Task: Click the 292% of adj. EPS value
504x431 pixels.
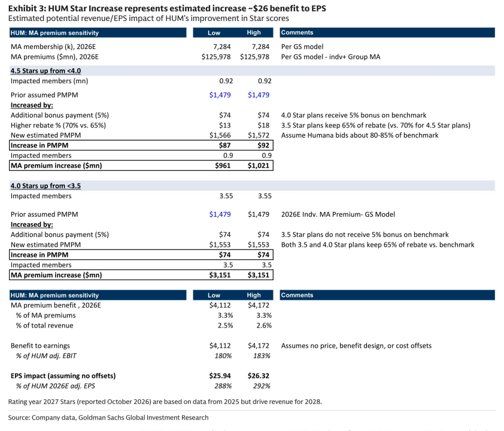Action: (x=262, y=386)
